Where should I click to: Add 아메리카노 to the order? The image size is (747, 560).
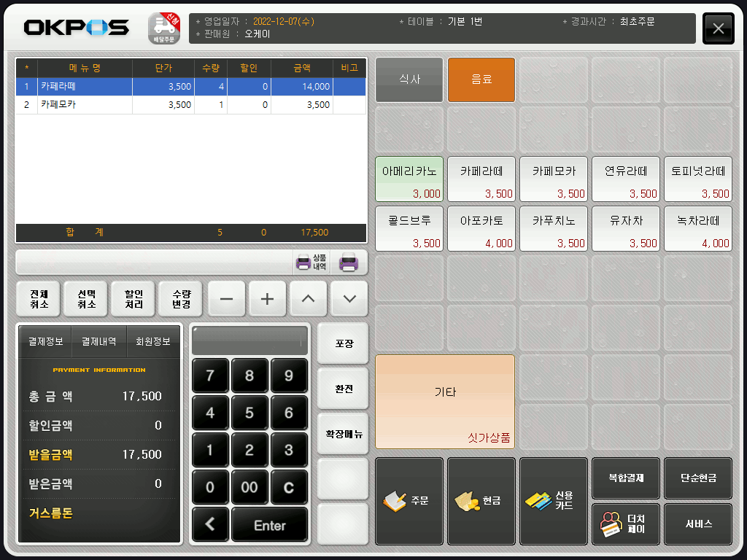pyautogui.click(x=409, y=179)
